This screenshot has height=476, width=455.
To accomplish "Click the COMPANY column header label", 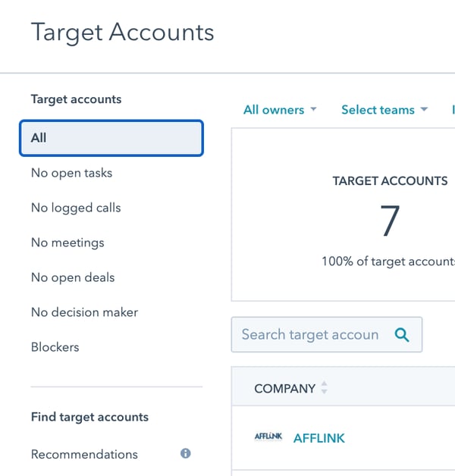I will 284,388.
